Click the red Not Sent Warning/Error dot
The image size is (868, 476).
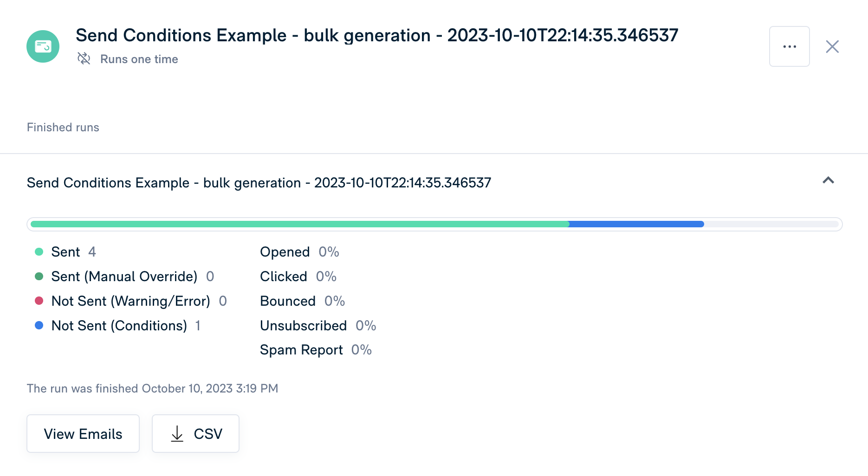pyautogui.click(x=39, y=301)
